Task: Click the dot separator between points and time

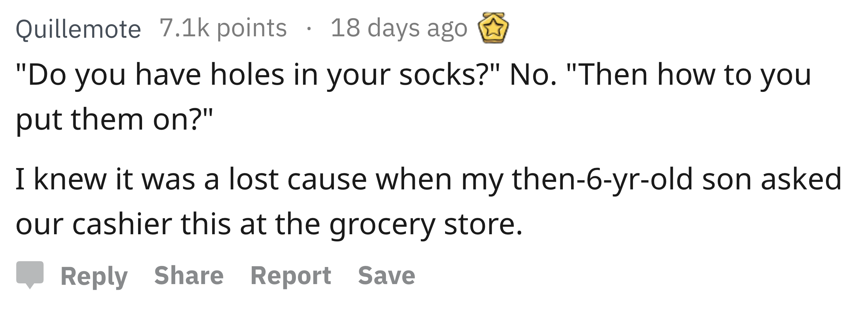Action: tap(309, 29)
